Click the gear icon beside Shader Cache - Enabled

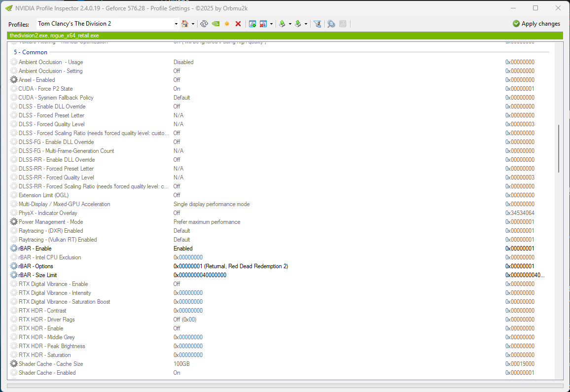(14, 373)
